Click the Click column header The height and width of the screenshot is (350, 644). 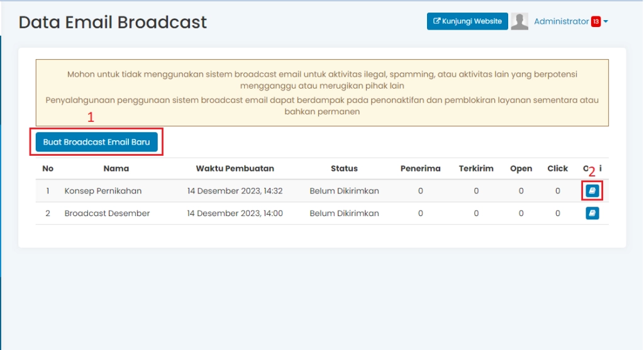click(558, 168)
